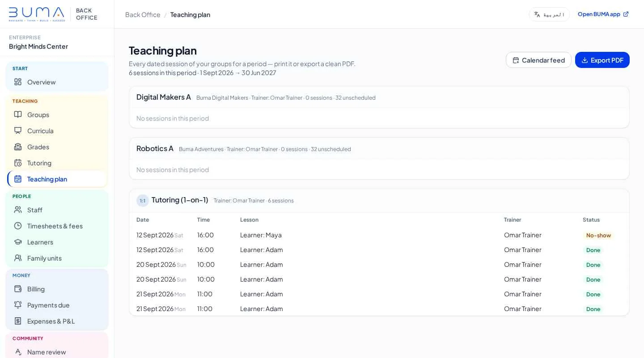Click the Grades icon in sidebar
This screenshot has height=358, width=644.
point(18,147)
